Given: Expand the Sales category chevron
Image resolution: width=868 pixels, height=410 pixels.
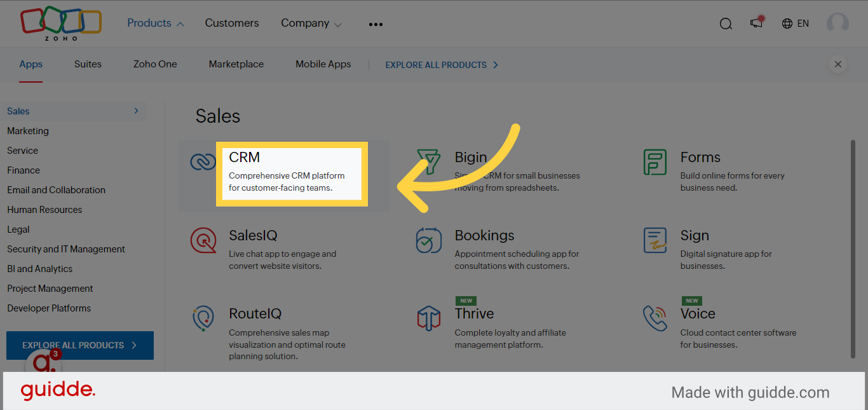Looking at the screenshot, I should (x=136, y=111).
